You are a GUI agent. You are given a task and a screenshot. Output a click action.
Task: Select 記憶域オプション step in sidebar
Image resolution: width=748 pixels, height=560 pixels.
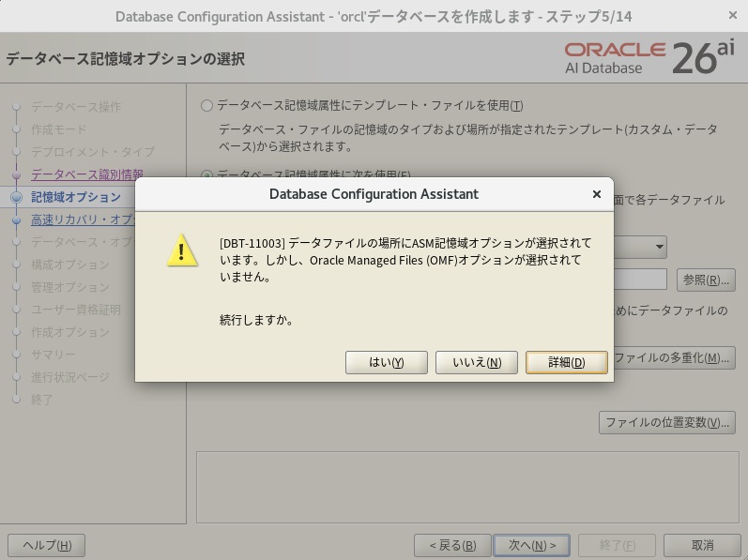(76, 197)
